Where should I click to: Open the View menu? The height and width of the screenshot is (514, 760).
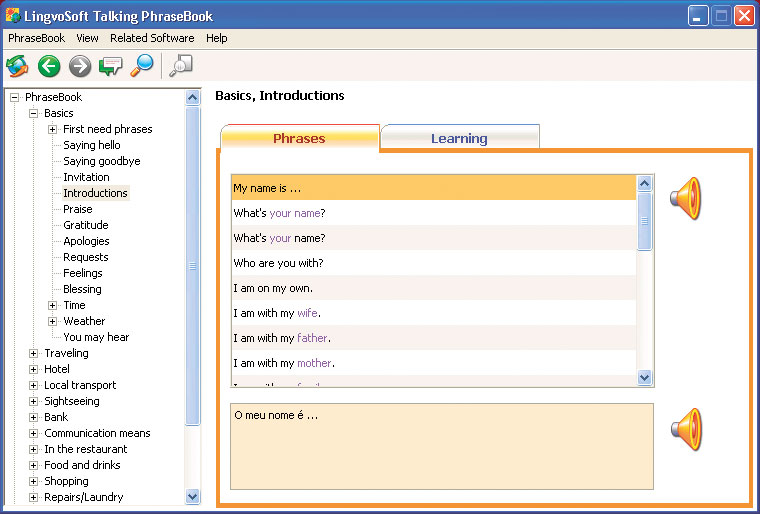point(87,38)
